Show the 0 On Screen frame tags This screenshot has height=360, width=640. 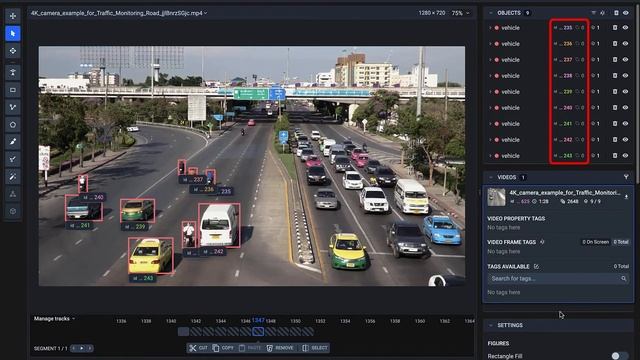596,242
